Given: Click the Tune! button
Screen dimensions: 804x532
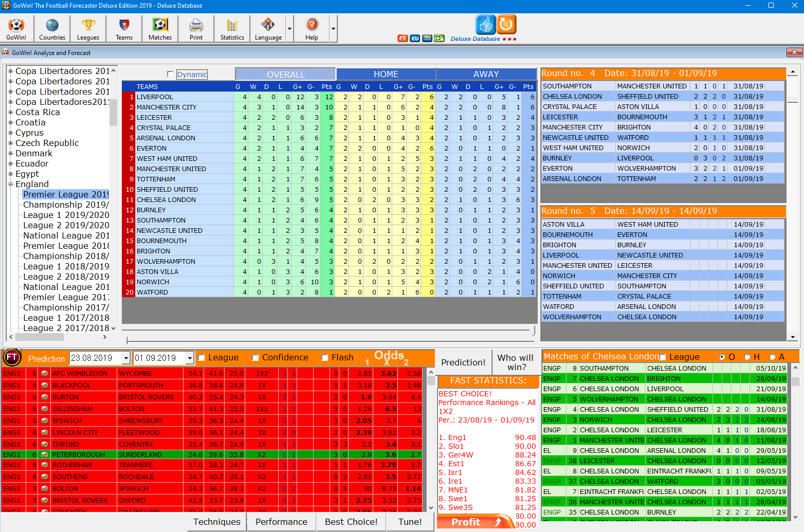Looking at the screenshot, I should [x=410, y=522].
